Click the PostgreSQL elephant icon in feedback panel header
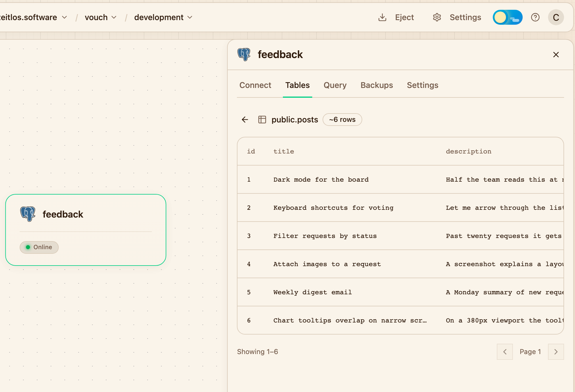This screenshot has width=575, height=392. click(244, 54)
